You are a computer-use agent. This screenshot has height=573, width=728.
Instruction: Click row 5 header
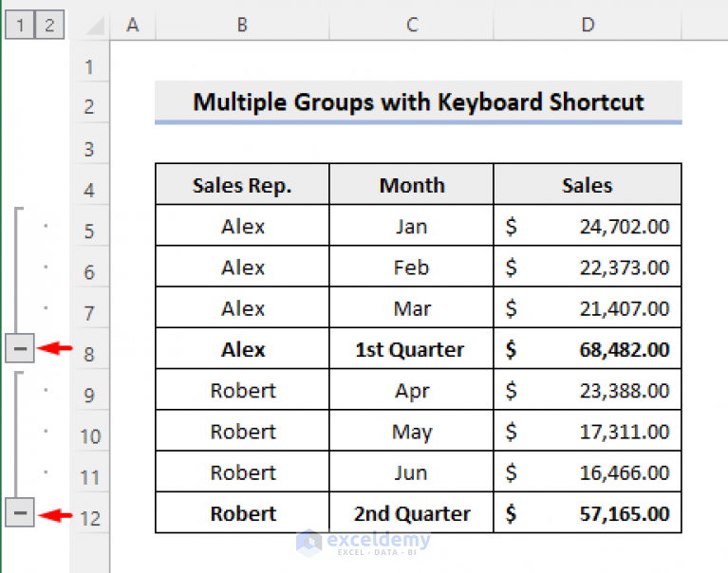[x=89, y=231]
